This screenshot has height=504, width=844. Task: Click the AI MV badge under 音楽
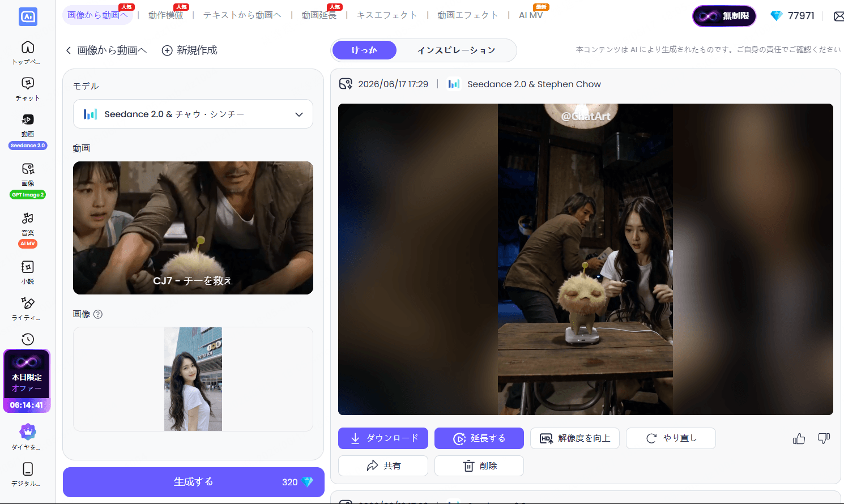click(28, 244)
